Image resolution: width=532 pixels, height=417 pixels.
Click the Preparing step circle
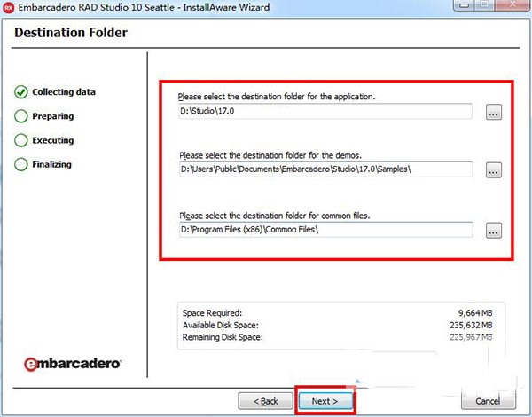point(21,116)
